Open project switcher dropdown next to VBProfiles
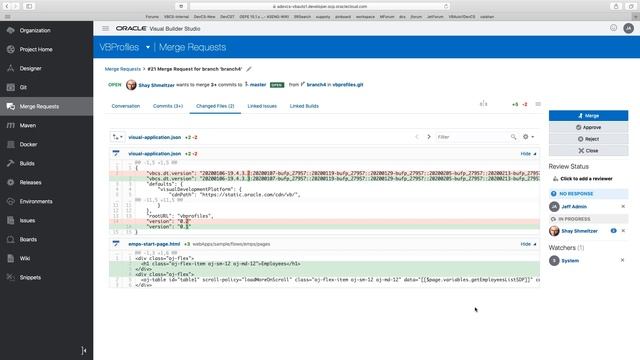Screen dimensions: 640x360 pyautogui.click(x=148, y=47)
